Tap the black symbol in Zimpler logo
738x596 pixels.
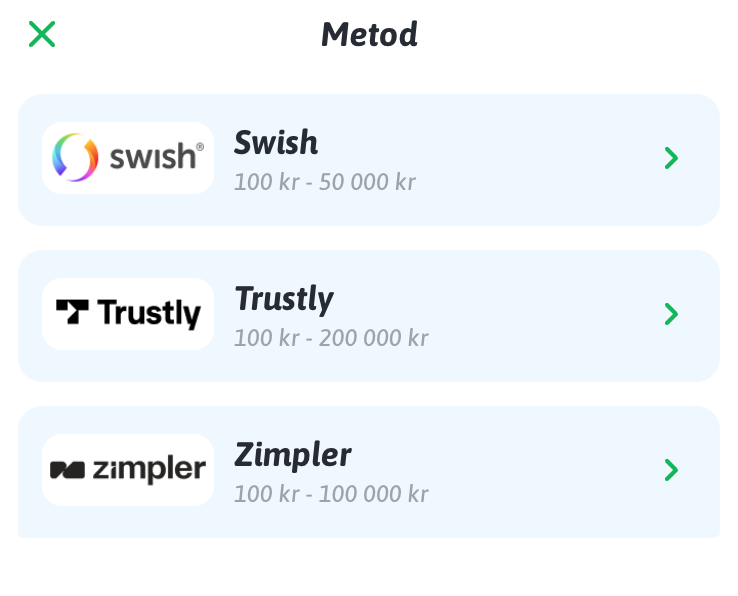pyautogui.click(x=68, y=470)
